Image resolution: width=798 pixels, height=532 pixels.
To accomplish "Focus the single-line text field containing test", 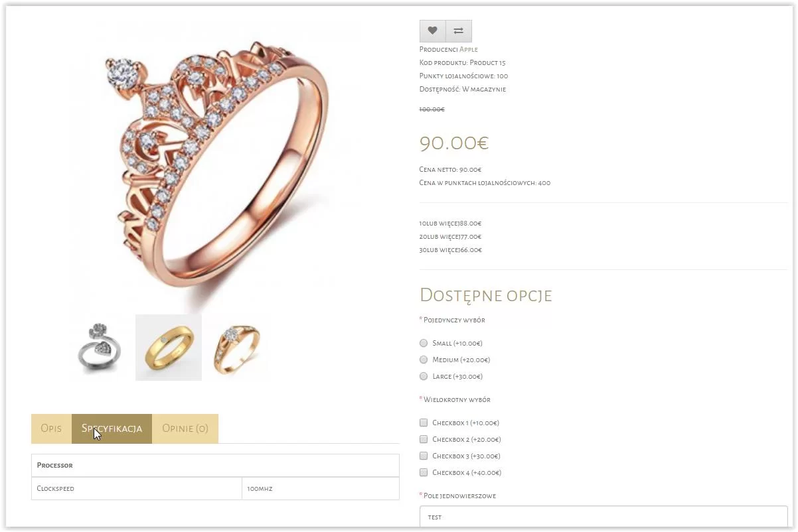I will pos(603,517).
